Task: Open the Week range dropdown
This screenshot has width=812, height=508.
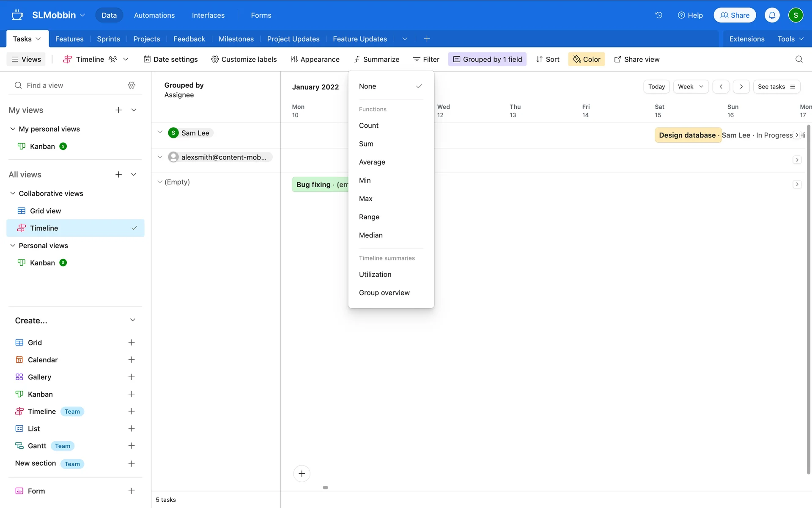Action: click(x=690, y=87)
